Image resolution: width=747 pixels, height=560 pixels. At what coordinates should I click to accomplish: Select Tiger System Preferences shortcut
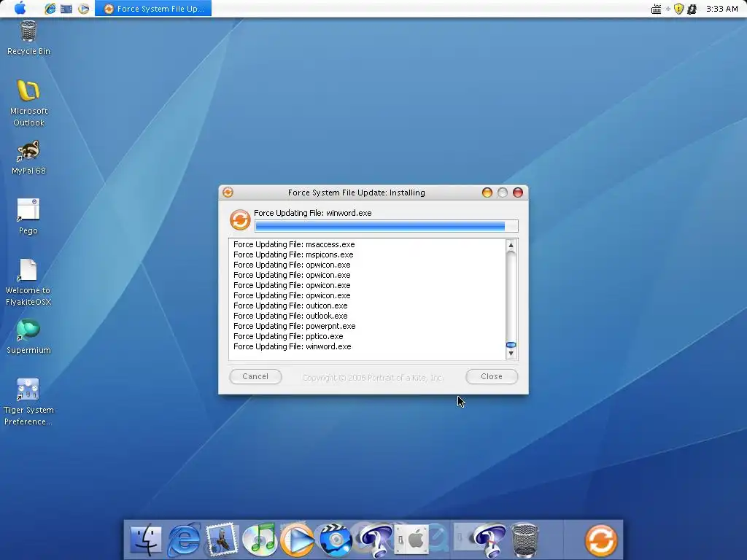28,402
